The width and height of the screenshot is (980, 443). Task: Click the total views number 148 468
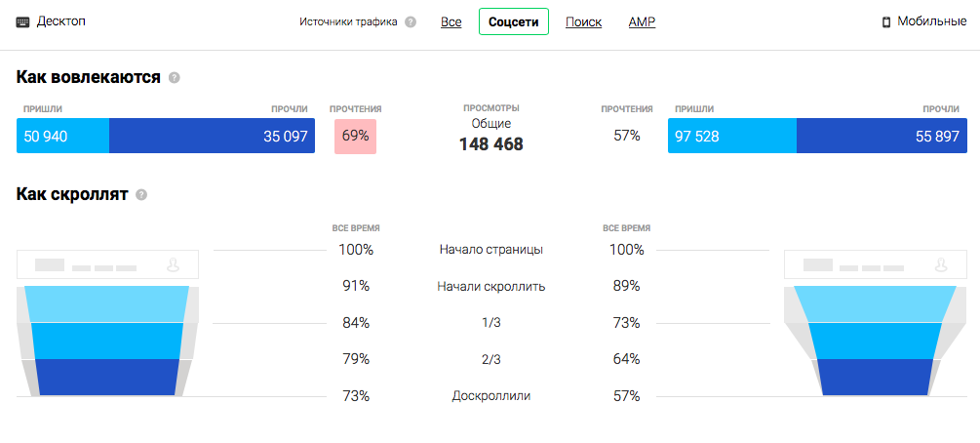tap(491, 144)
